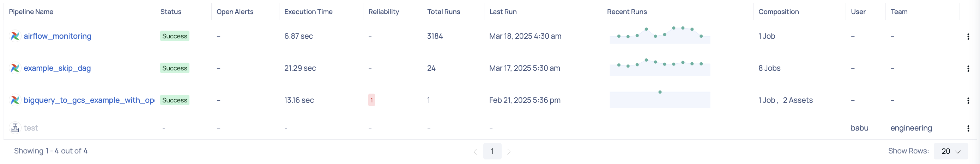This screenshot has height=164, width=980.
Task: Sort by Pipeline Name column header
Action: [31, 12]
